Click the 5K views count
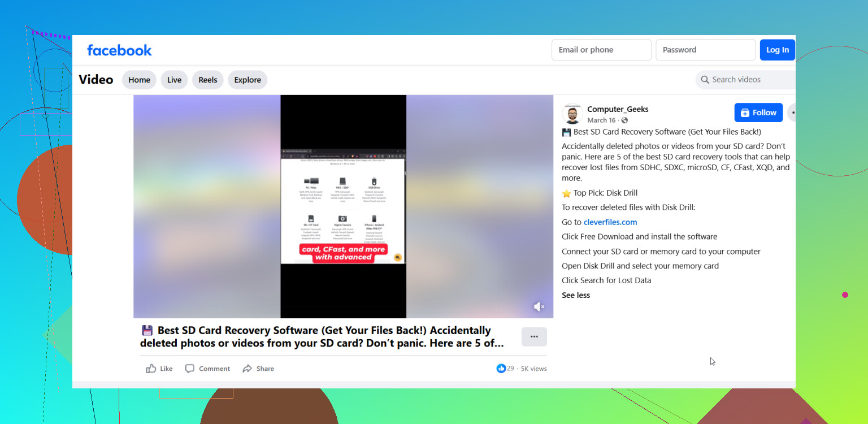 534,369
